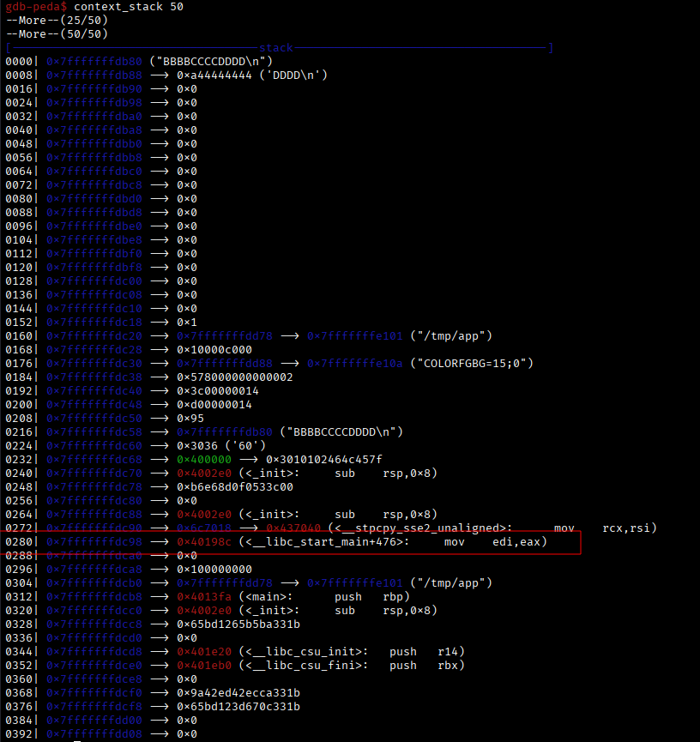
Task: Click the address 0x7fffffffdbc0 at offset 0064
Action: tap(94, 172)
